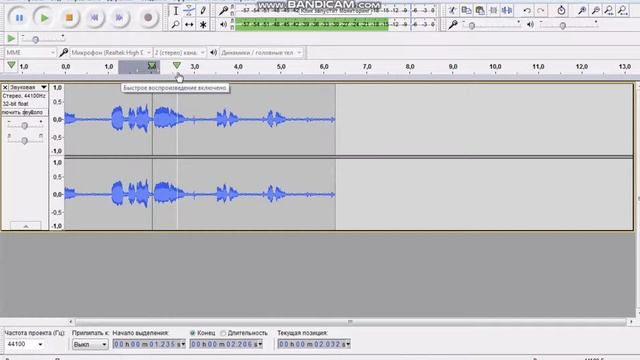Copy selection using the Copy icon
This screenshot has width=640, height=360.
pos(466,11)
